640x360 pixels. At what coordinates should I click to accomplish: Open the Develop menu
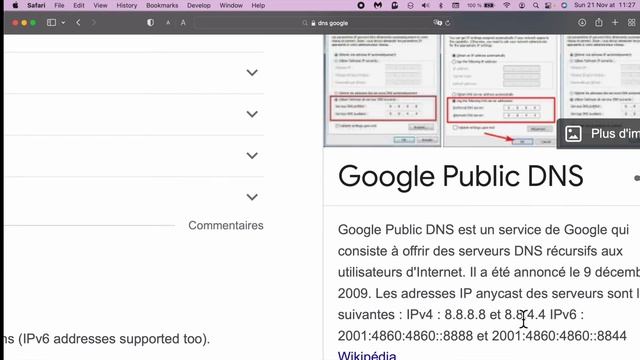coord(199,5)
